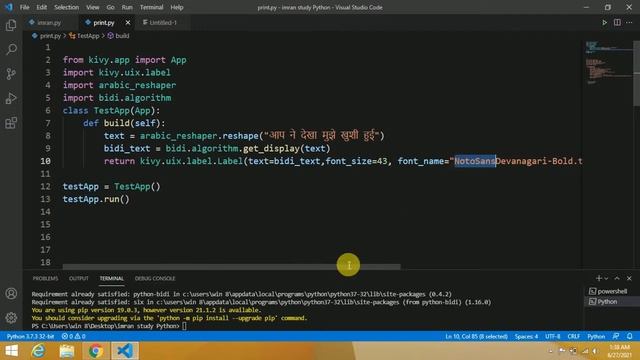Open the Go menu
The image size is (640, 360).
(x=111, y=7)
